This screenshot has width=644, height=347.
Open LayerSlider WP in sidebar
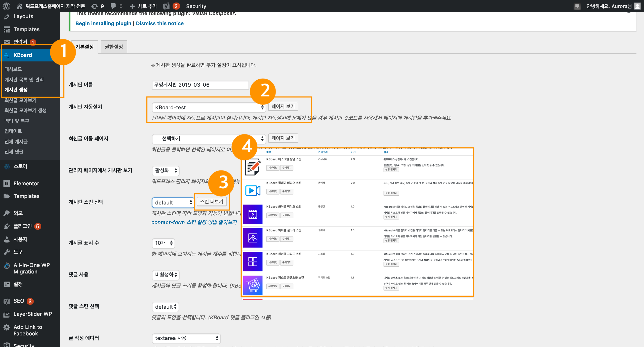tap(32, 314)
